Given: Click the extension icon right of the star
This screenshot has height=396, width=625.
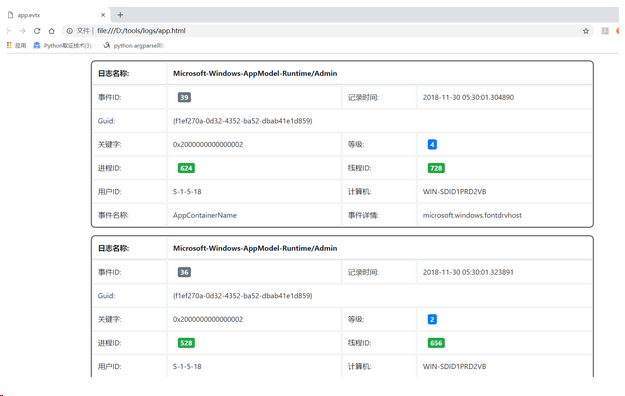Looking at the screenshot, I should 605,31.
